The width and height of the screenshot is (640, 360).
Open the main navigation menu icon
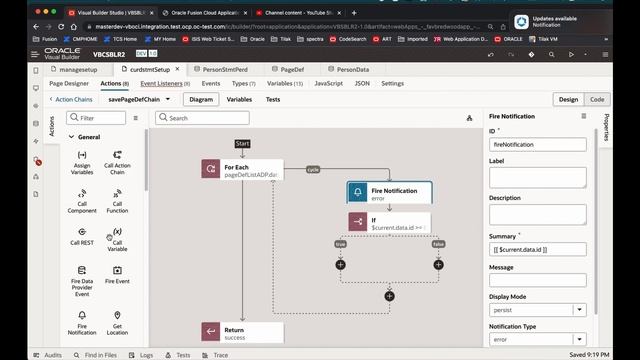(35, 54)
